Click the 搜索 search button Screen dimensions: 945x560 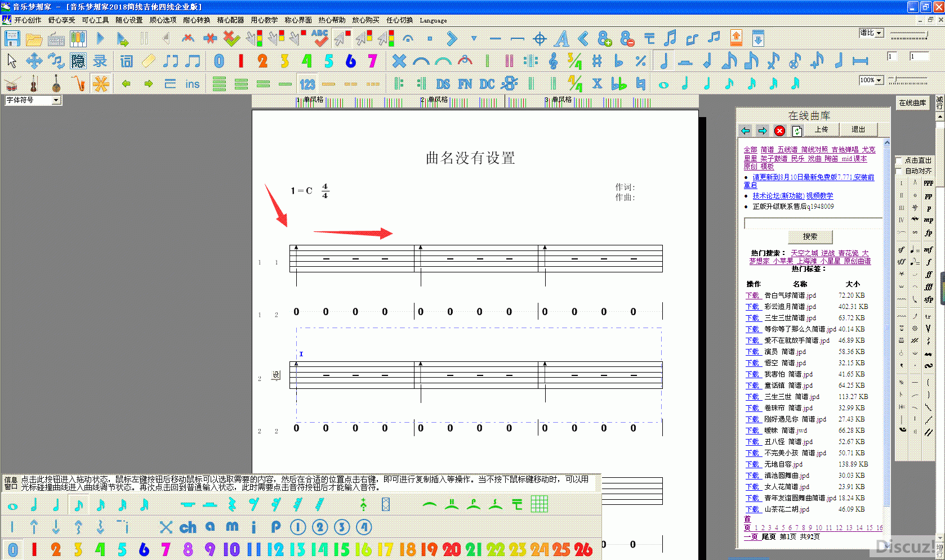[x=810, y=236]
